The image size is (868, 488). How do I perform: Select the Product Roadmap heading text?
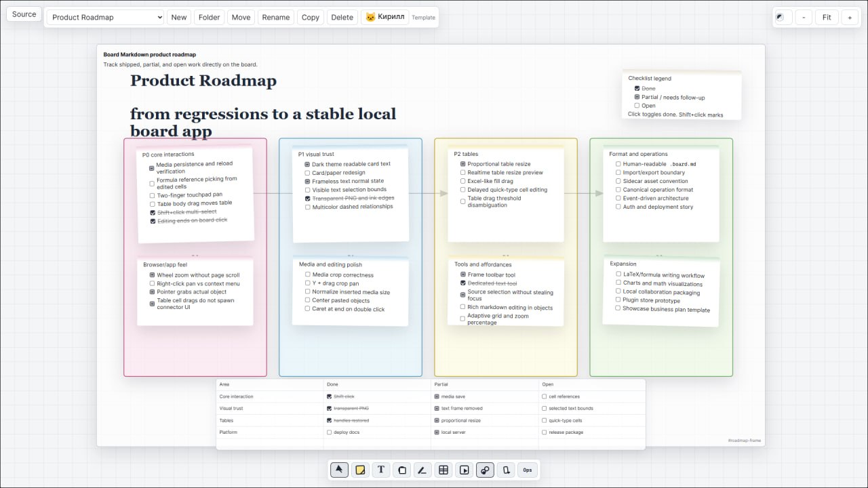[x=203, y=81]
